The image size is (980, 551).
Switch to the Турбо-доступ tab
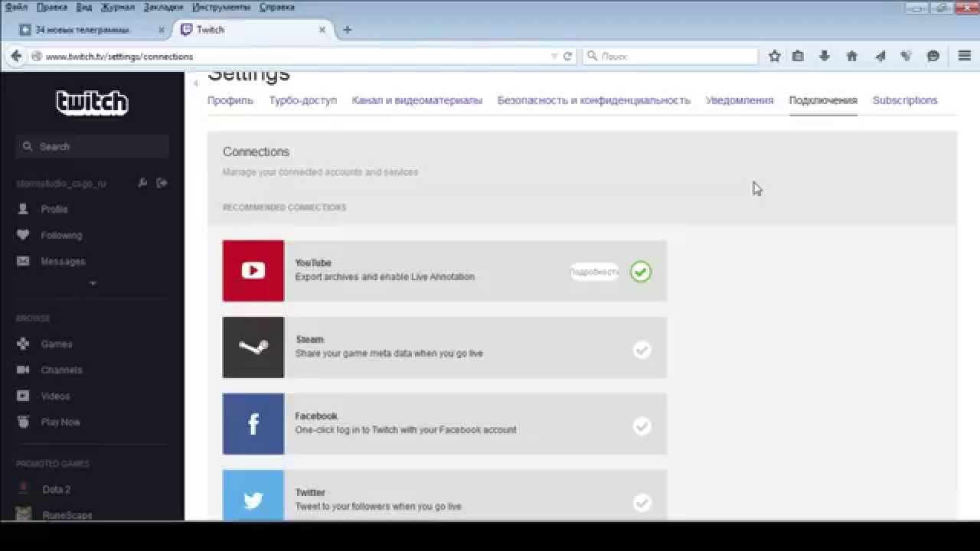[x=302, y=100]
